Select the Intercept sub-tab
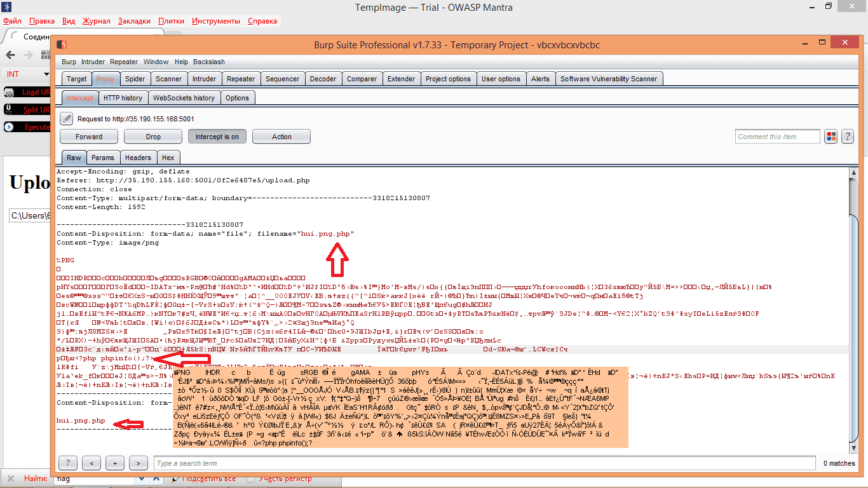This screenshot has width=868, height=488. (80, 98)
